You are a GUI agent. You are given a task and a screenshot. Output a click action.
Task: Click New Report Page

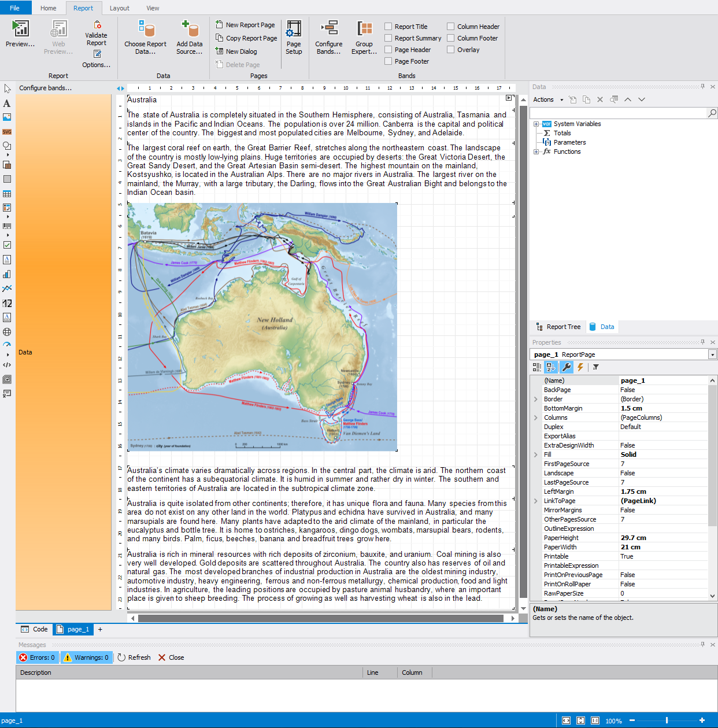click(x=245, y=25)
